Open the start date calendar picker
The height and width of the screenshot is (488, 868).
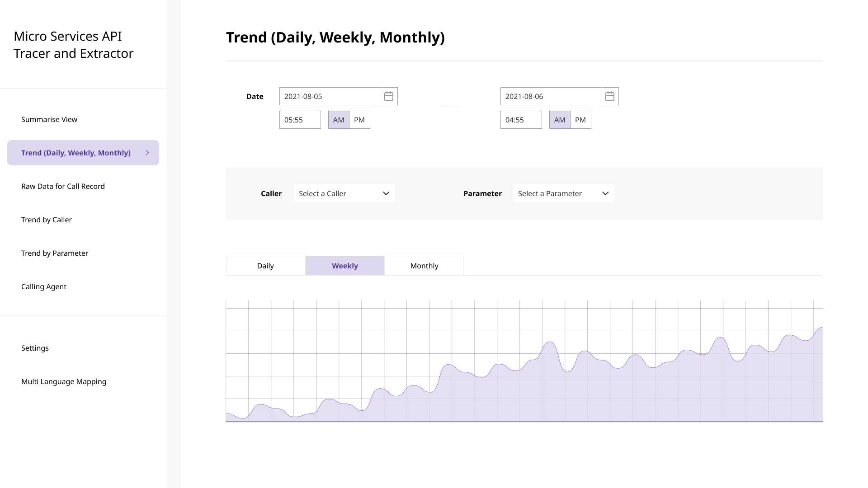tap(388, 96)
